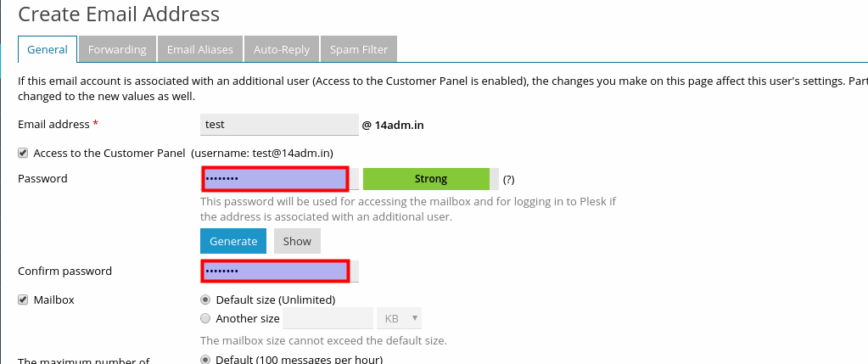Click the @ 14adm.in domain label
Viewport: 868px width, 364px height.
pyautogui.click(x=393, y=125)
